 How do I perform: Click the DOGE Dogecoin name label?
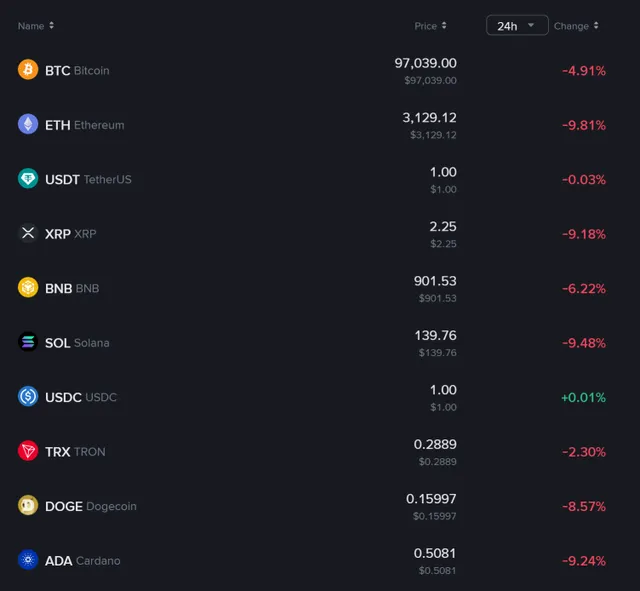90,506
